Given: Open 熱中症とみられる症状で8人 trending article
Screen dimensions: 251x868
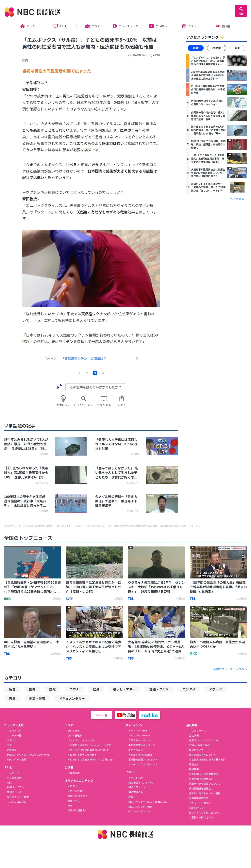Looking at the screenshot, I should click(x=46, y=446).
